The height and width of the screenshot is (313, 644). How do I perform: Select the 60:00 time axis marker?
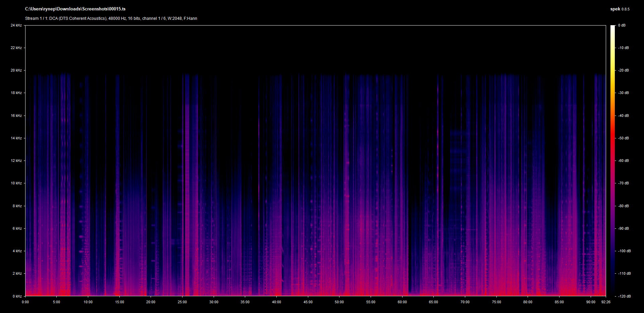(x=402, y=302)
